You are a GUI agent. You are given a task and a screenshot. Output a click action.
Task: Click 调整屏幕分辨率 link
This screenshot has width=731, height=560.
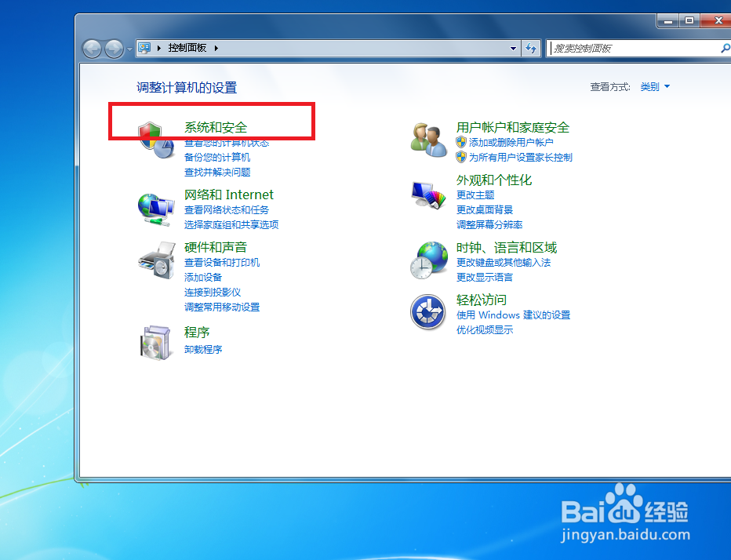pyautogui.click(x=489, y=225)
